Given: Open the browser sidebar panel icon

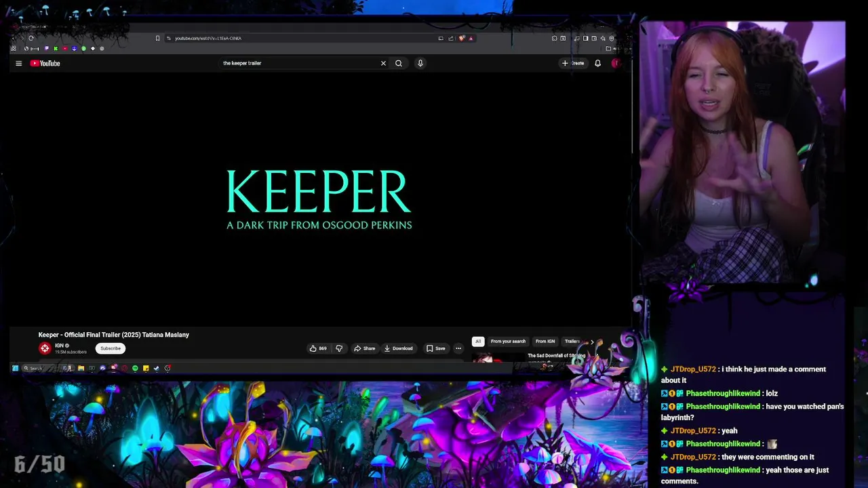Looking at the screenshot, I should coord(585,38).
